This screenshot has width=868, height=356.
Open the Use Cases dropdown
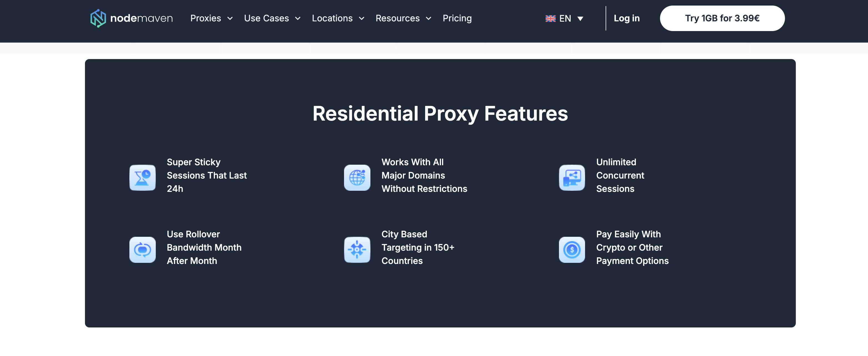272,19
